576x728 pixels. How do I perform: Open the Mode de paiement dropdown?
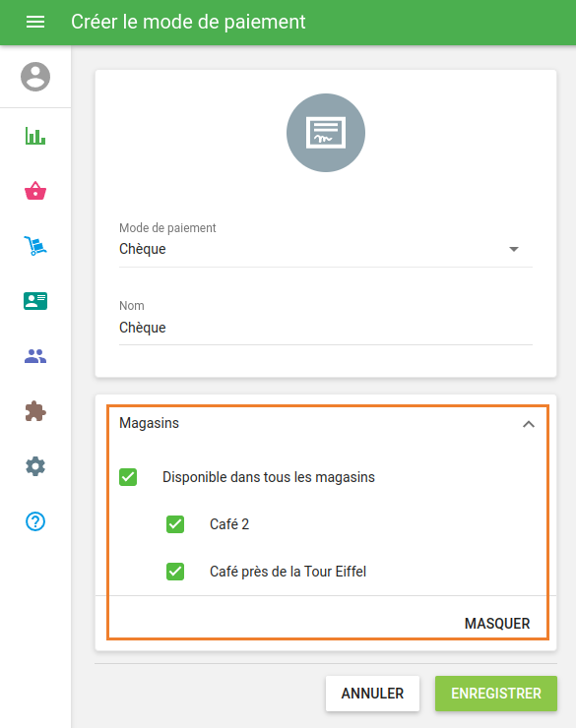(326, 249)
